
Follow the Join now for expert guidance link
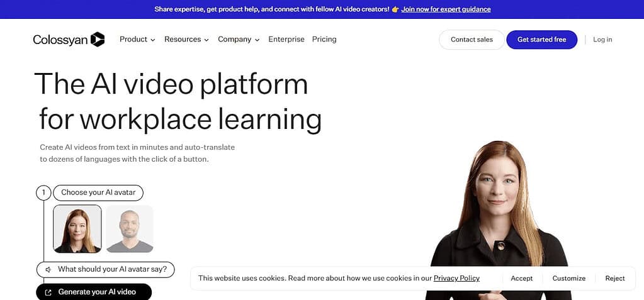click(446, 9)
